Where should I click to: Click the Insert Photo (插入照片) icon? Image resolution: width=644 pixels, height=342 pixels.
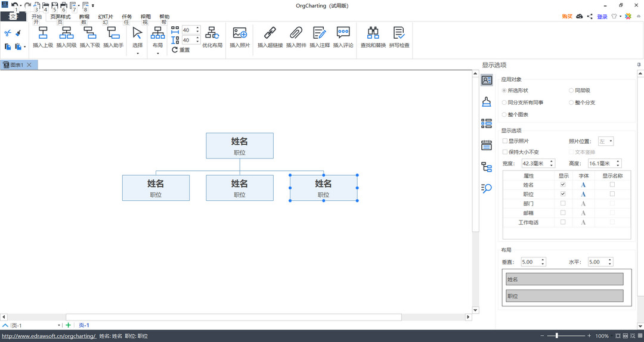click(x=240, y=33)
